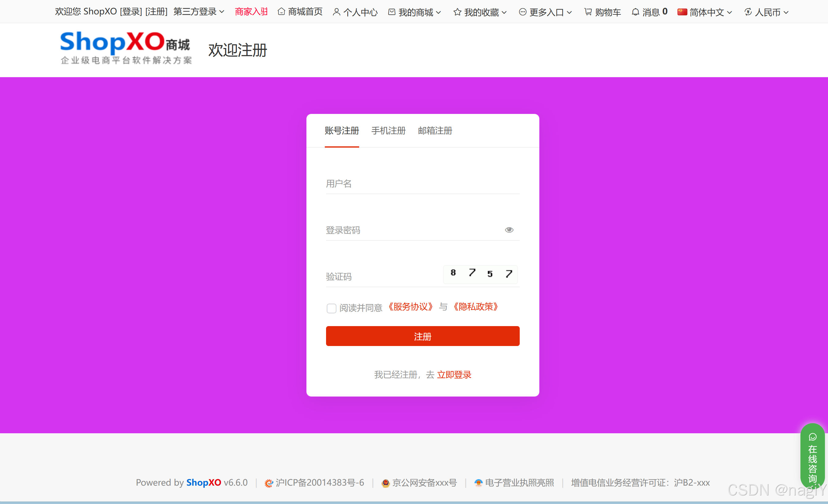Open the 更多入口 dropdown
Viewport: 828px width, 504px height.
545,11
